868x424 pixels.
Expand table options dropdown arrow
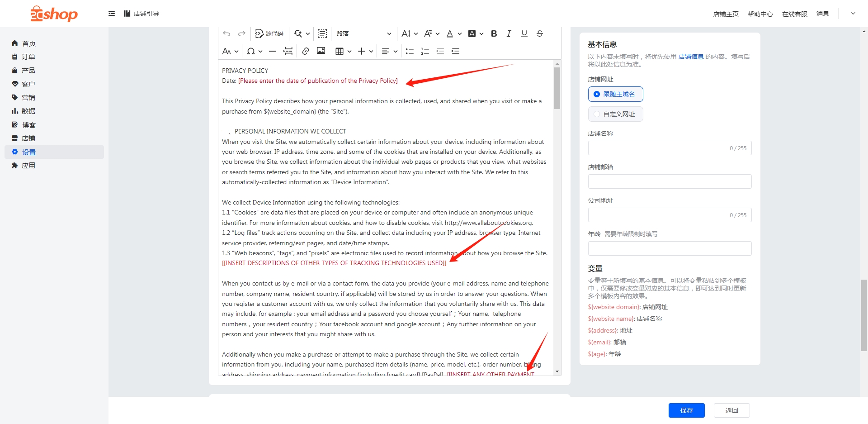(x=349, y=51)
